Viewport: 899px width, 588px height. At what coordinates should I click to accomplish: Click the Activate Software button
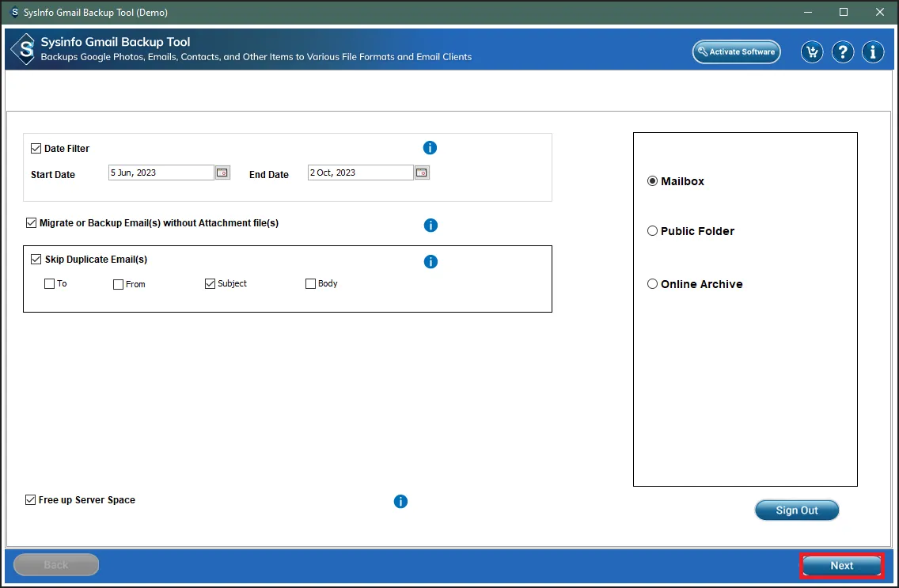tap(736, 52)
